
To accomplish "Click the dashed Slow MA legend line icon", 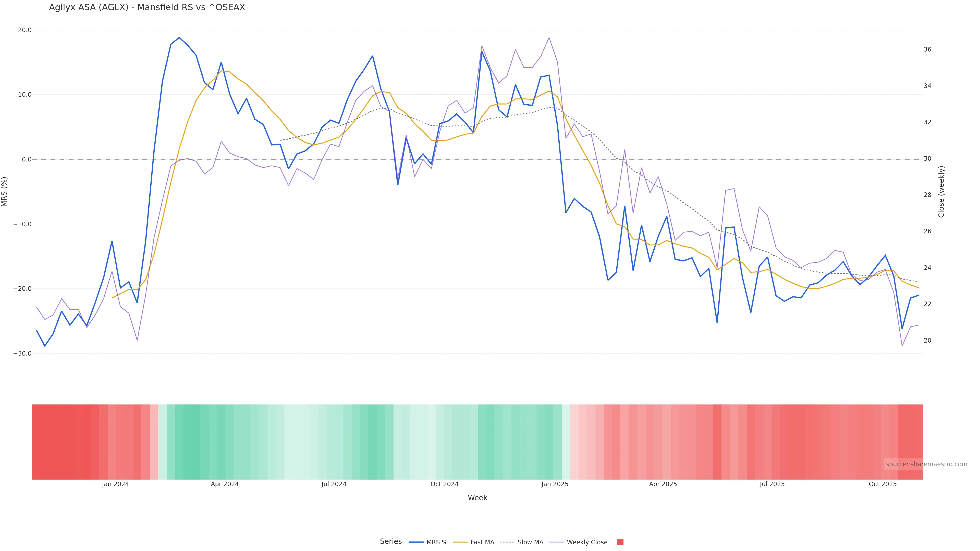I will (x=507, y=542).
